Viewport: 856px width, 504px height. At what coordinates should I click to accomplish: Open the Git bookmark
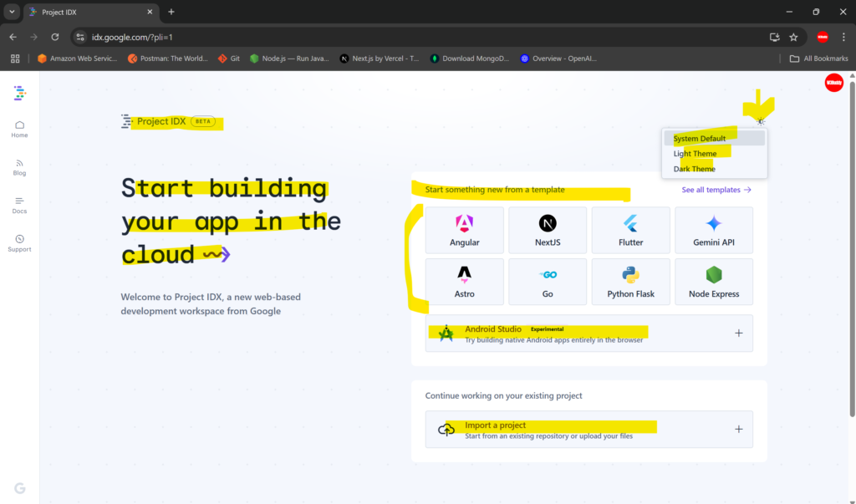(x=229, y=59)
